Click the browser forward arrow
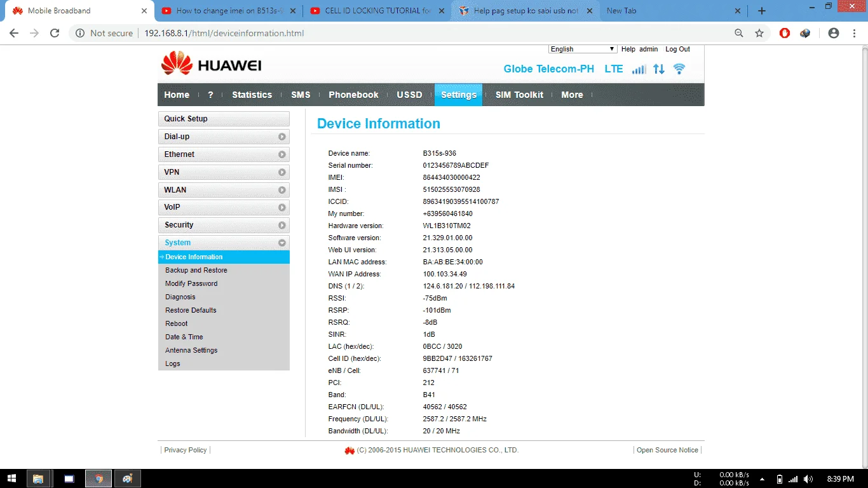The image size is (868, 488). [34, 33]
